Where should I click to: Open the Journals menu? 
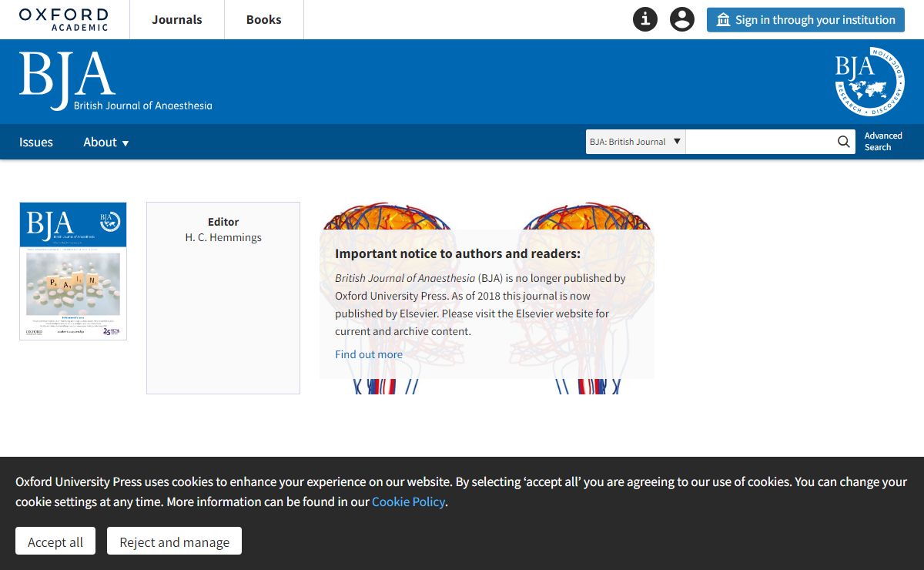177,19
